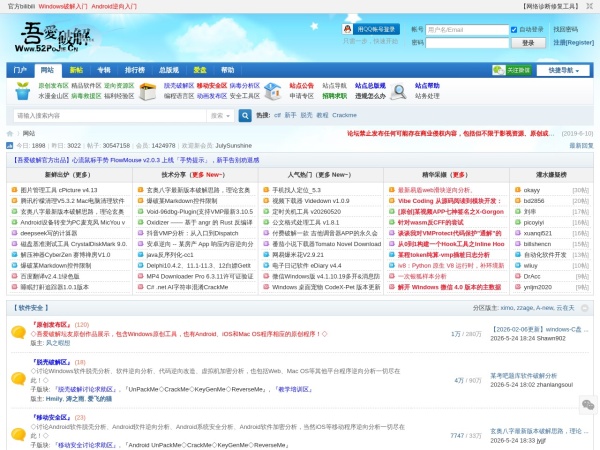The width and height of the screenshot is (600, 450).
Task: Open the 专辑 nav tab
Action: pos(104,70)
